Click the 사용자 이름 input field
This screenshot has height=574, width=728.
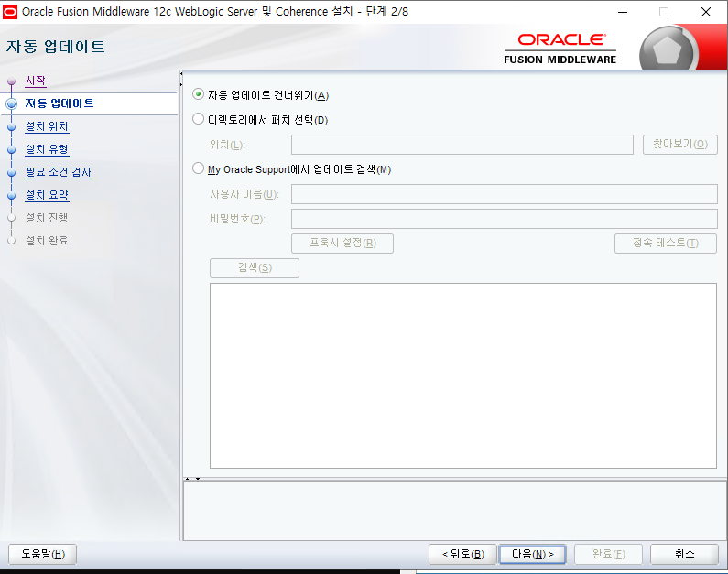(x=505, y=194)
